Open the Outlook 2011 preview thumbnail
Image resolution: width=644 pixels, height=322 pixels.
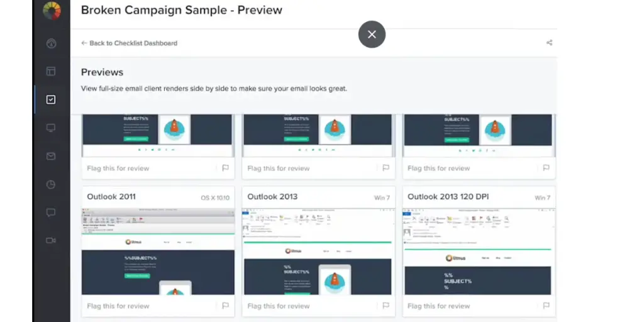coord(158,252)
